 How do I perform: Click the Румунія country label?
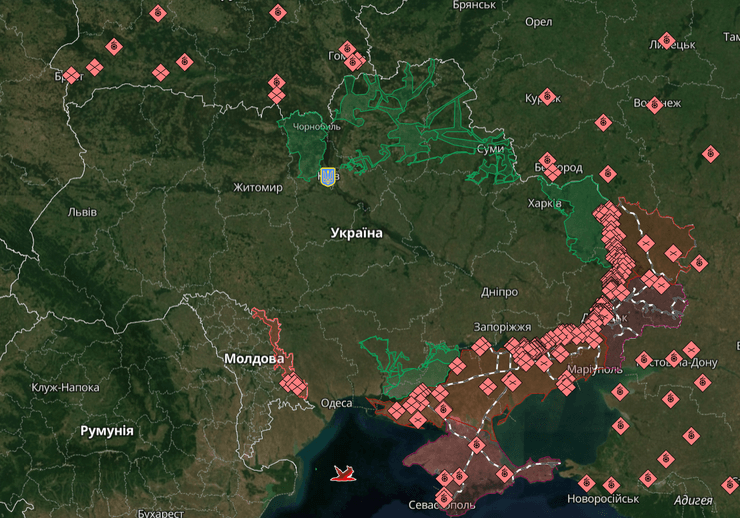107,429
